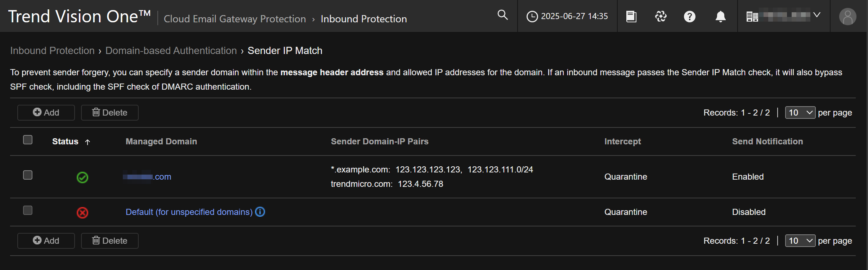
Task: Check the box for the .com domain row
Action: (x=28, y=175)
